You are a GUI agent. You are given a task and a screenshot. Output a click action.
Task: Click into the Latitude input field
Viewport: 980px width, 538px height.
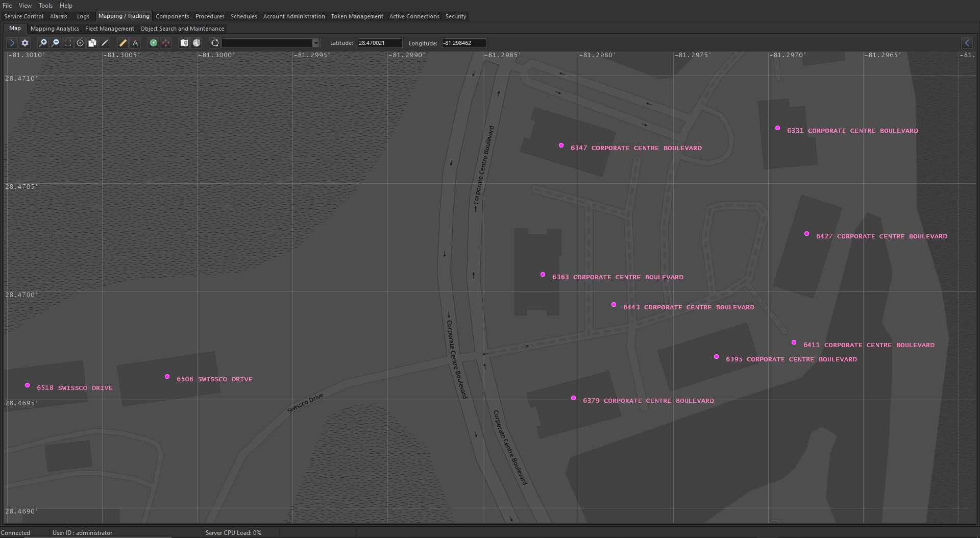click(379, 43)
